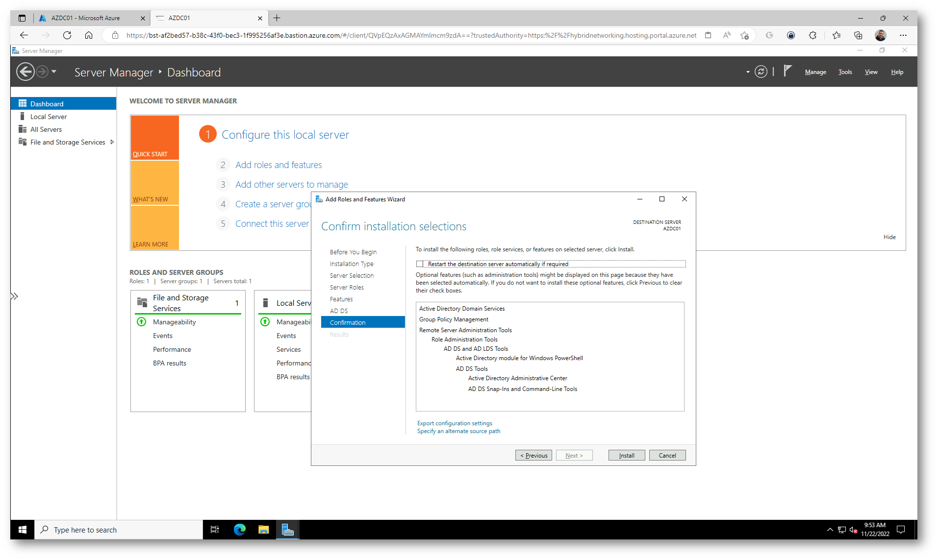Click the browser reload page icon

[x=67, y=35]
